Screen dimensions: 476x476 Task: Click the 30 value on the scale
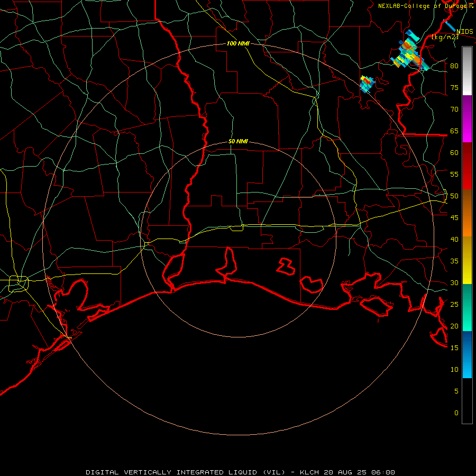click(454, 282)
